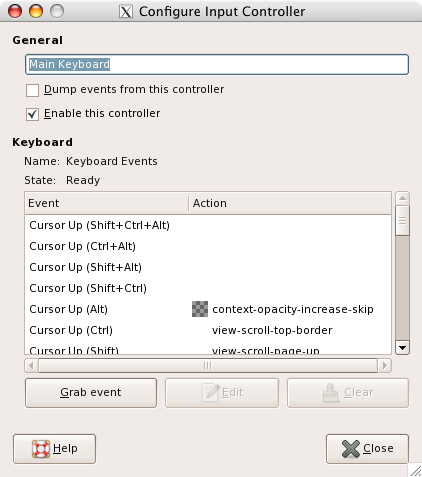Click the horizontal scrollbar right arrow

tap(385, 366)
